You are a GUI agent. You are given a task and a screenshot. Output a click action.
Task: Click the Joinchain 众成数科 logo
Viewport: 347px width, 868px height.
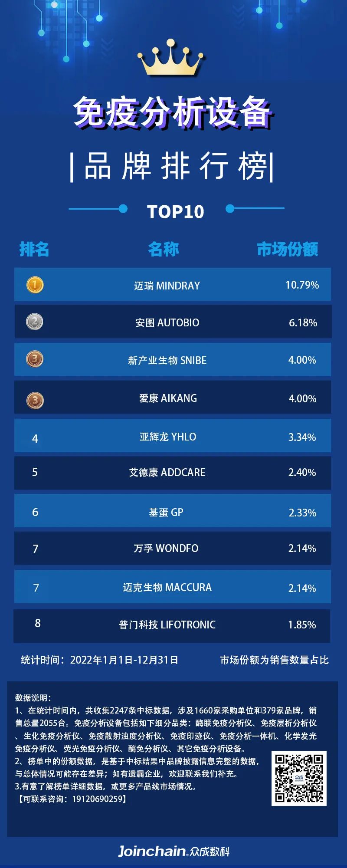[173, 851]
